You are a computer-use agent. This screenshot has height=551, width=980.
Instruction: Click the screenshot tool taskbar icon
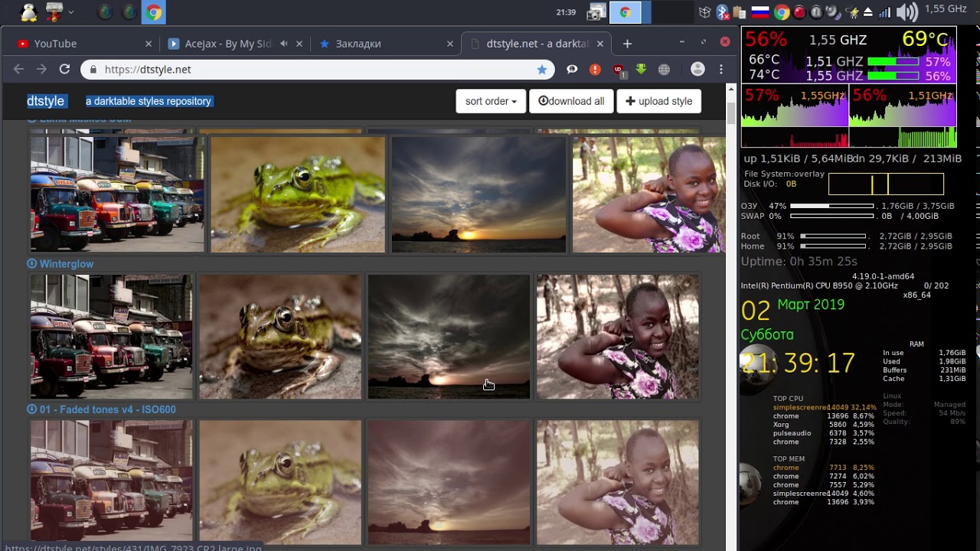pos(596,12)
